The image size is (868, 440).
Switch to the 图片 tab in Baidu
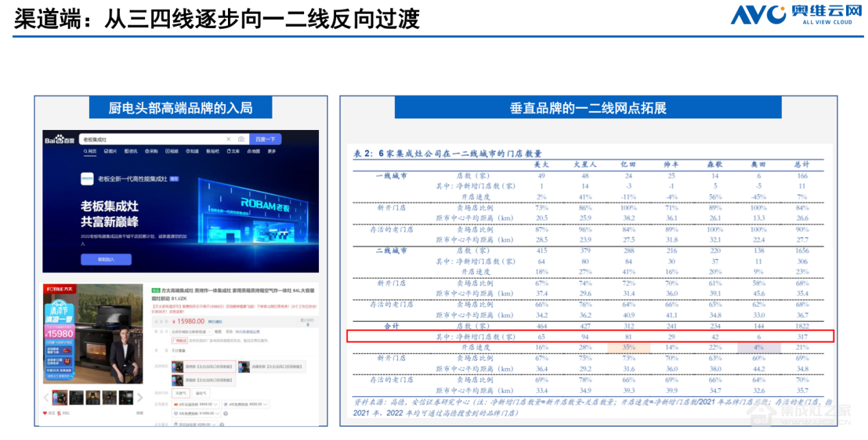tap(110, 151)
